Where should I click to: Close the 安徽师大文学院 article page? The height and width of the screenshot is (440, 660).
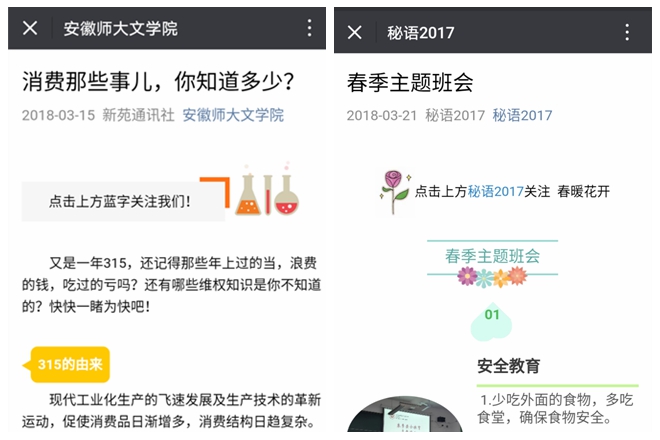[x=30, y=29]
